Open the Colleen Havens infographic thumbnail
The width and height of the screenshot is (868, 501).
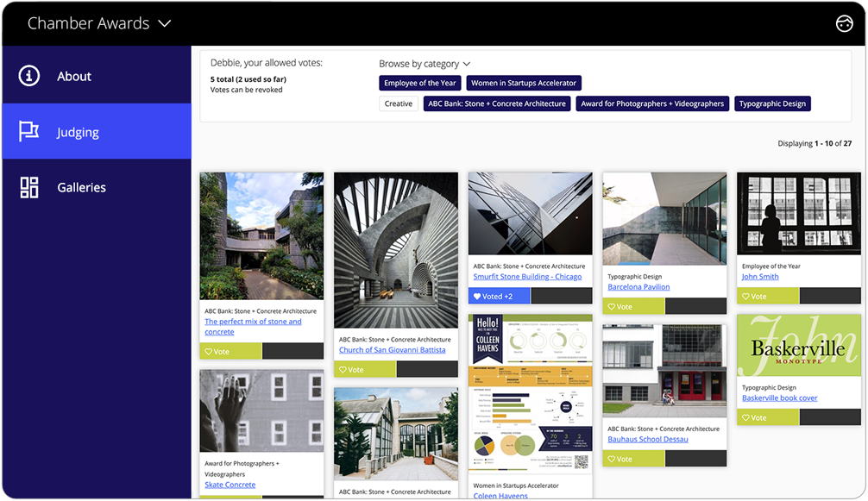(530, 392)
